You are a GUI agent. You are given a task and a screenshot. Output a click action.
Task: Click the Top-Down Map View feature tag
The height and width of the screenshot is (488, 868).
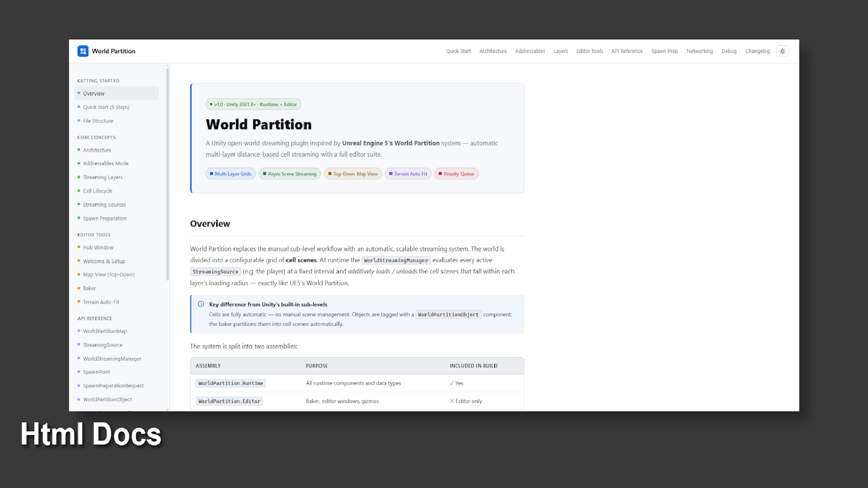(x=353, y=174)
